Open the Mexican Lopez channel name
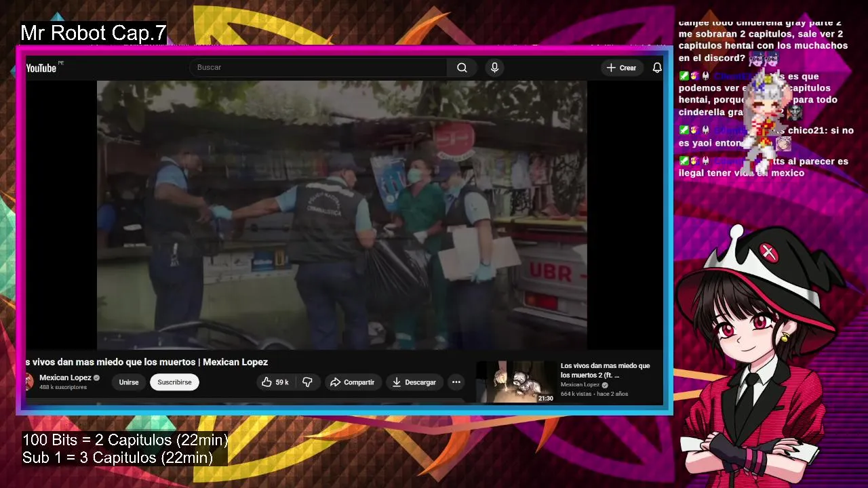The height and width of the screenshot is (488, 868). point(65,378)
